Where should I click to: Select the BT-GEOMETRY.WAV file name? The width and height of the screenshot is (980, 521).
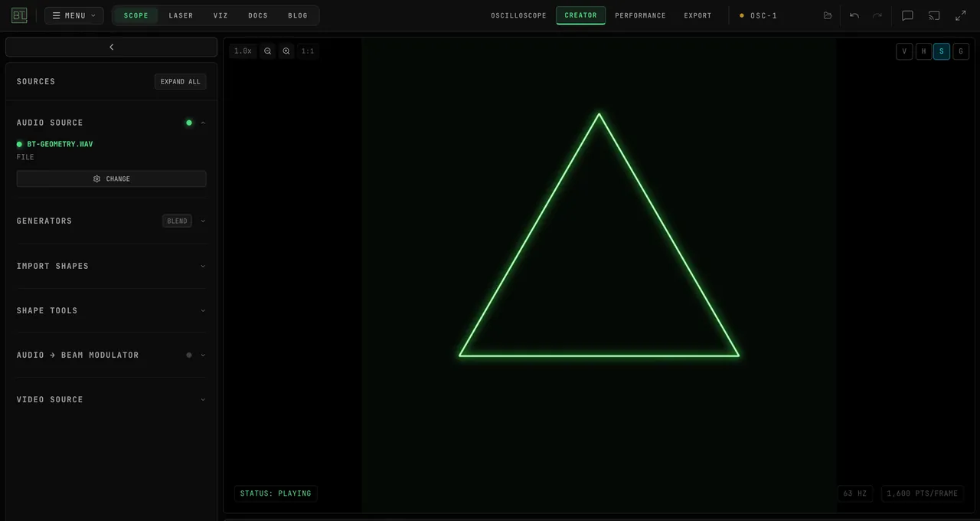click(x=60, y=144)
